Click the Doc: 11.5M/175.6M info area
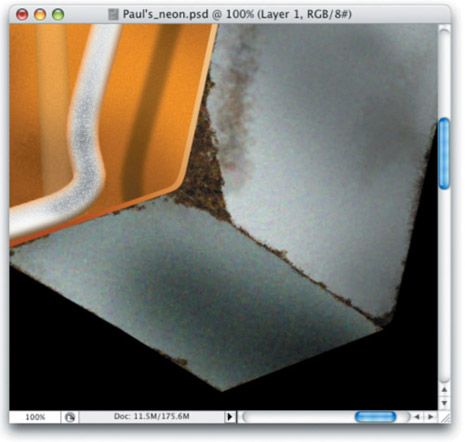 tap(152, 417)
